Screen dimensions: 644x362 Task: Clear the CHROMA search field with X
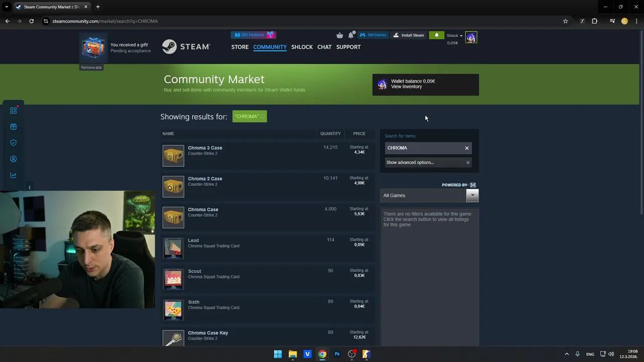[467, 148]
